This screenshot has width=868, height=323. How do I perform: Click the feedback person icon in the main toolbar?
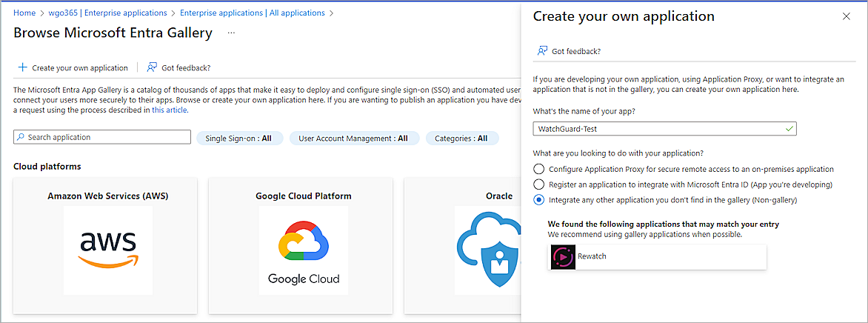pos(152,67)
